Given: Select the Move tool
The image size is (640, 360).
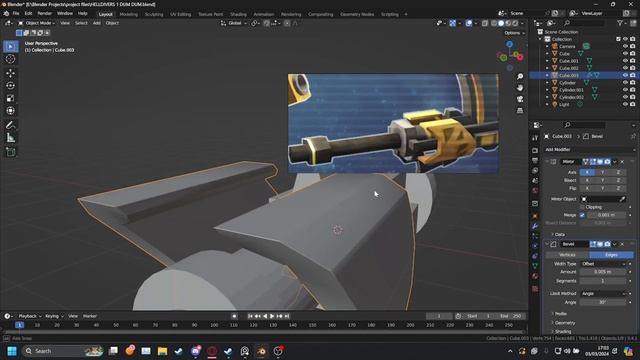Looking at the screenshot, I should 11,73.
